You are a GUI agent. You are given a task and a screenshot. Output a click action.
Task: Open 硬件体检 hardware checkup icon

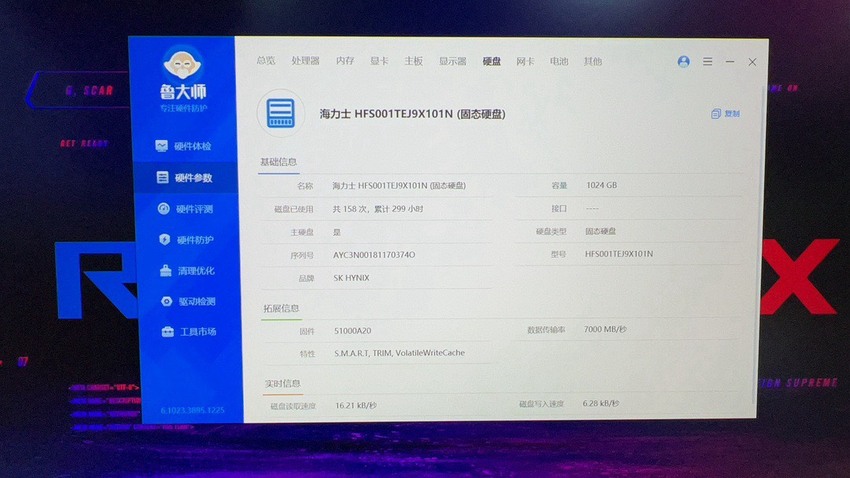pos(162,146)
